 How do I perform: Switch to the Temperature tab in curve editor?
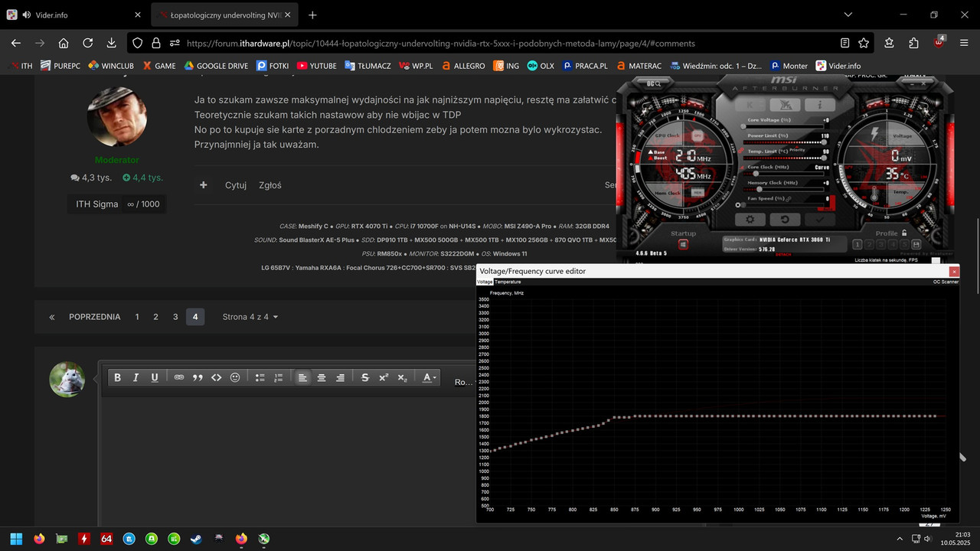pyautogui.click(x=508, y=282)
